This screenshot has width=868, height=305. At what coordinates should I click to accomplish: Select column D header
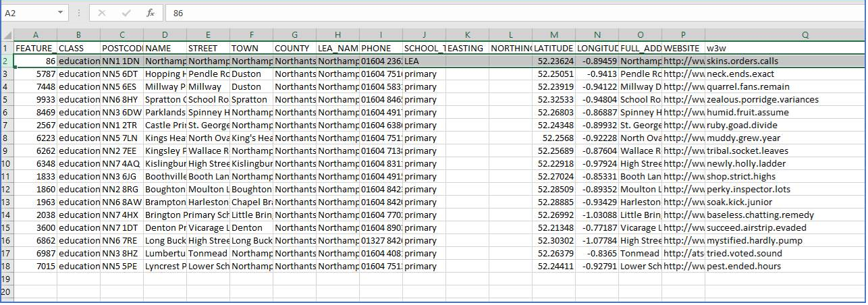click(165, 35)
